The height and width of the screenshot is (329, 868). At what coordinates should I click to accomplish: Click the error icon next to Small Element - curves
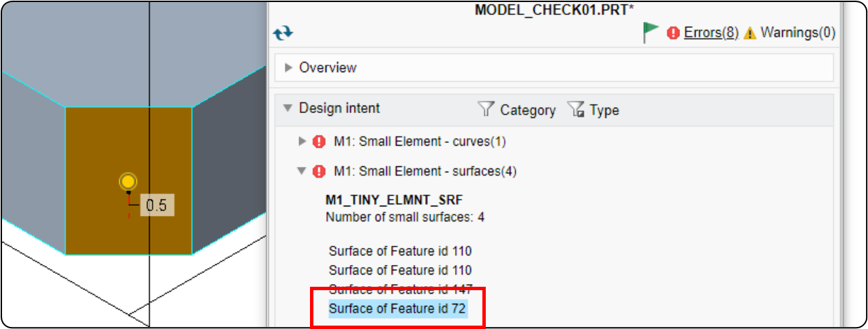tap(319, 142)
